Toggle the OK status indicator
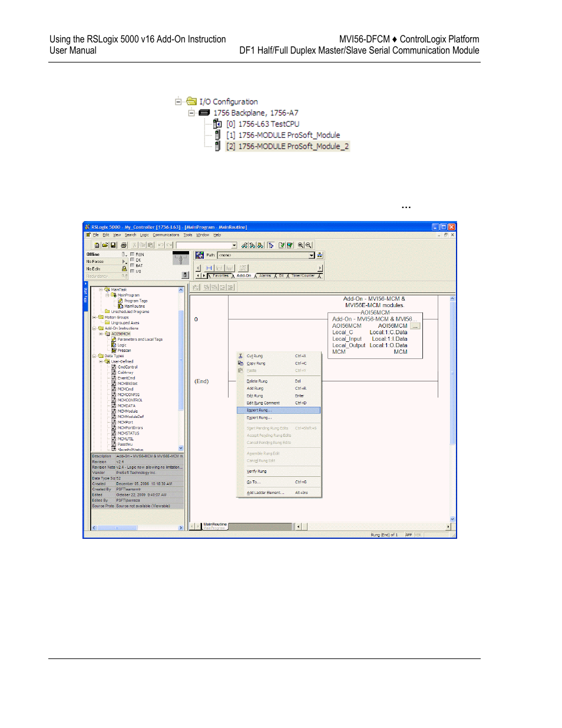 132,260
